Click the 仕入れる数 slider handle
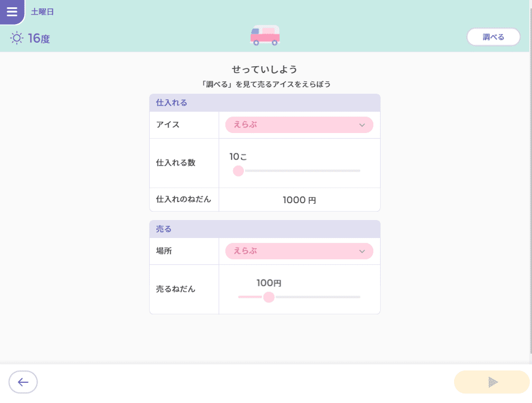 pyautogui.click(x=238, y=171)
